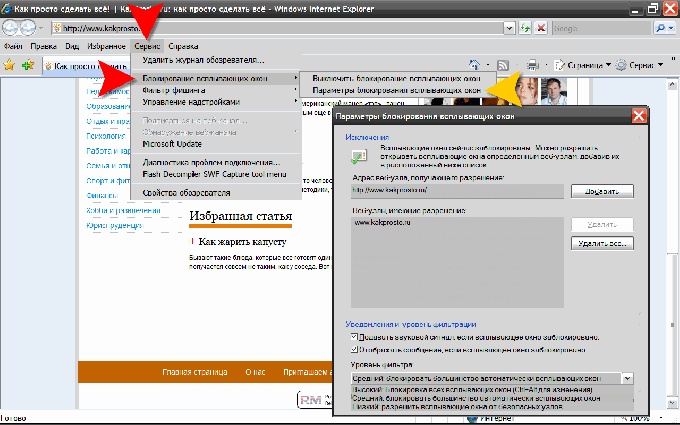Viewport: 680px width, 425px height.
Task: Open the Страница toolbar menu
Action: pyautogui.click(x=583, y=65)
